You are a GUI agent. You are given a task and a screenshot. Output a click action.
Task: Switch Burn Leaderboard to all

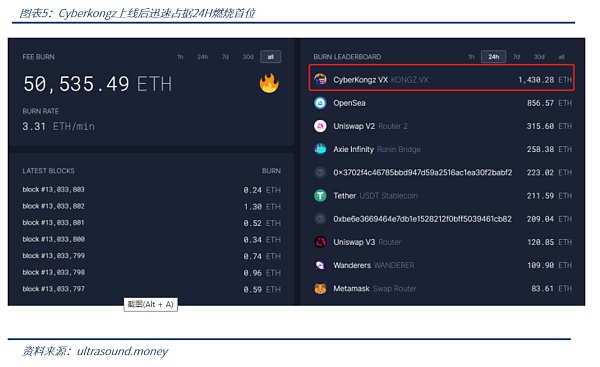point(562,57)
